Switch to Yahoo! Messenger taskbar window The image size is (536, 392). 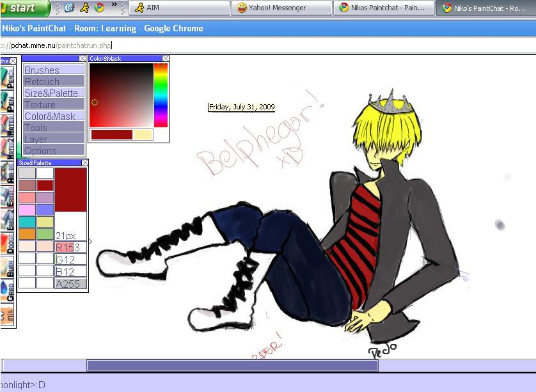[281, 8]
